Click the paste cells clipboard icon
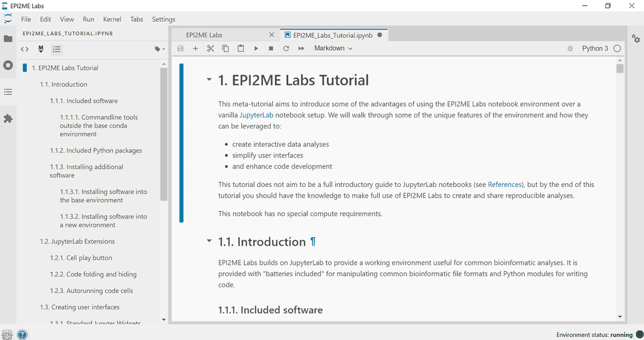Screen dimensions: 644x340 (x=241, y=49)
